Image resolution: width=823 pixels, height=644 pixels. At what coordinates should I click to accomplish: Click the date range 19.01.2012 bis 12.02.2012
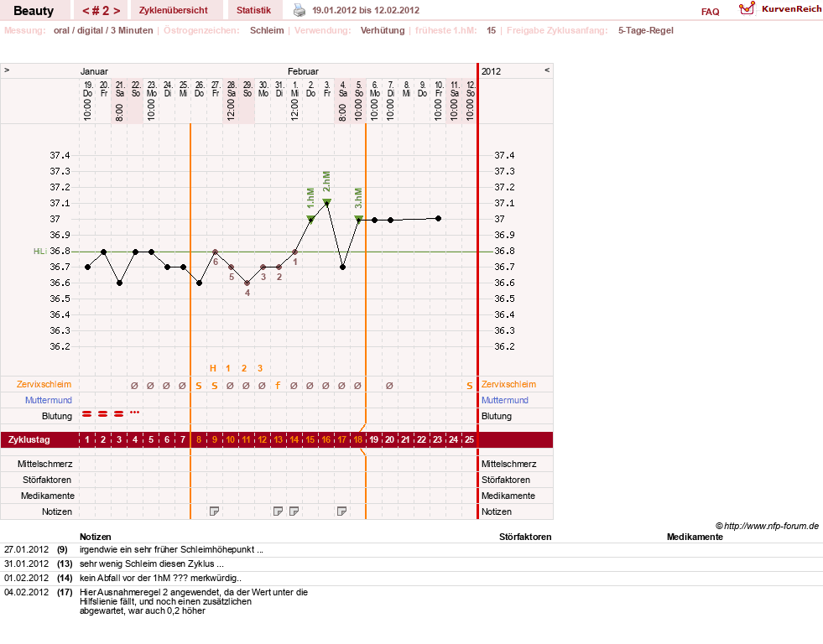point(365,11)
